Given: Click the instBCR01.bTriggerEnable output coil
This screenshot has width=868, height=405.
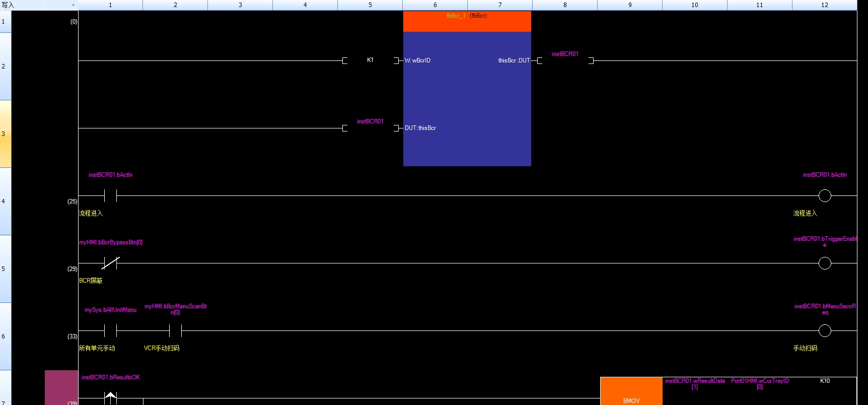Looking at the screenshot, I should tap(824, 263).
